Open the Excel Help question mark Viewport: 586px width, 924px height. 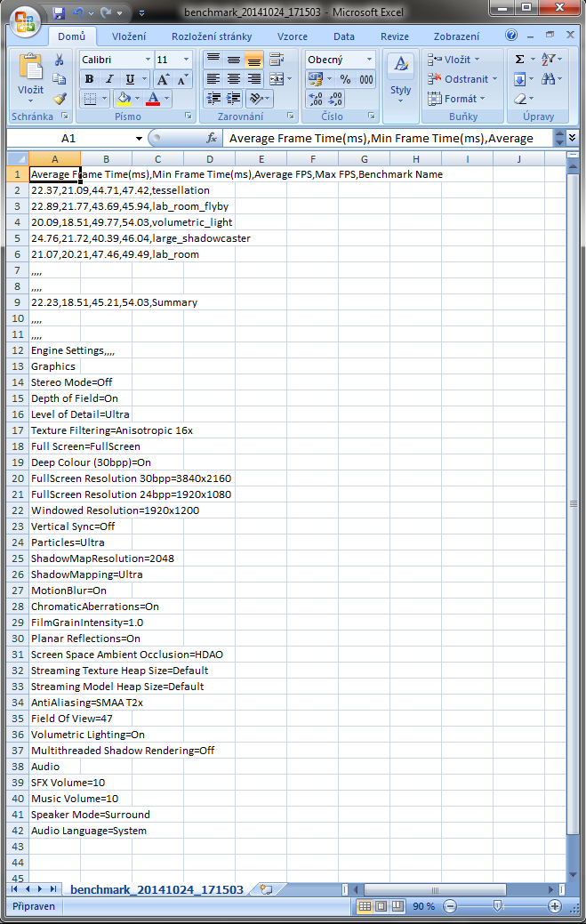click(x=511, y=36)
